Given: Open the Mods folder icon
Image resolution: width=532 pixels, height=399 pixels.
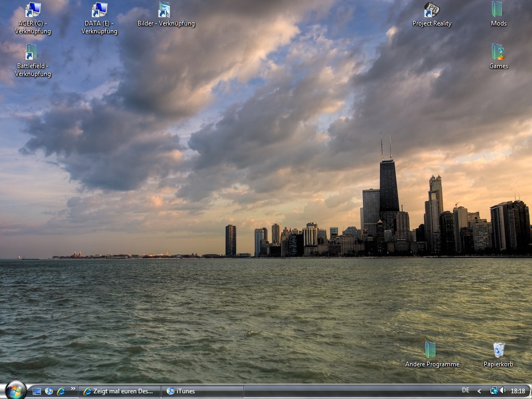Looking at the screenshot, I should click(x=497, y=10).
